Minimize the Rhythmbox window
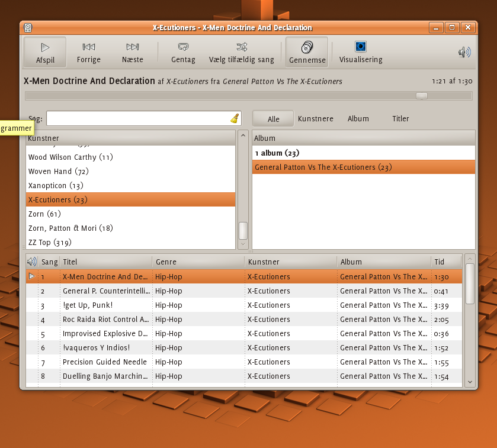This screenshot has height=448, width=497. [436, 28]
